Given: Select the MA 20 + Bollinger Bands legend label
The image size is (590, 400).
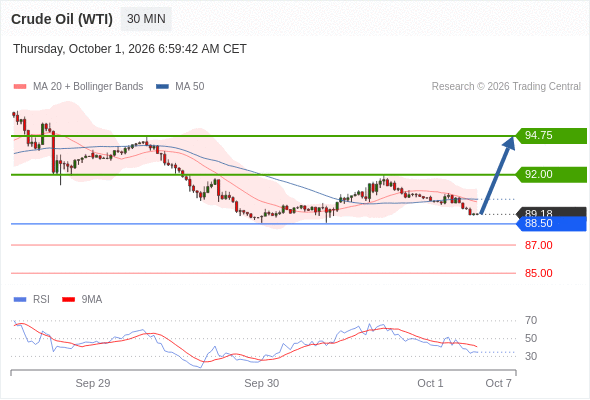Looking at the screenshot, I should tap(88, 87).
